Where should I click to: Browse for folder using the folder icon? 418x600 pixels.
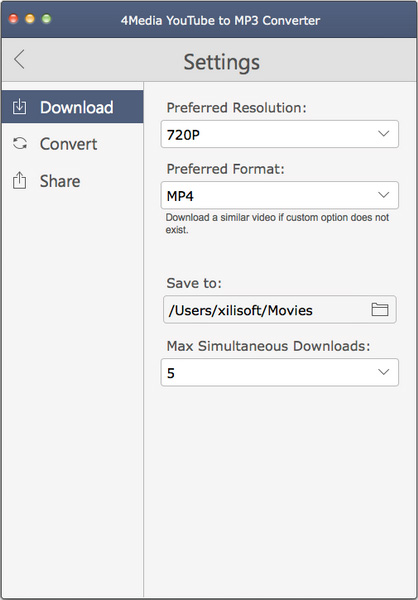pos(380,310)
